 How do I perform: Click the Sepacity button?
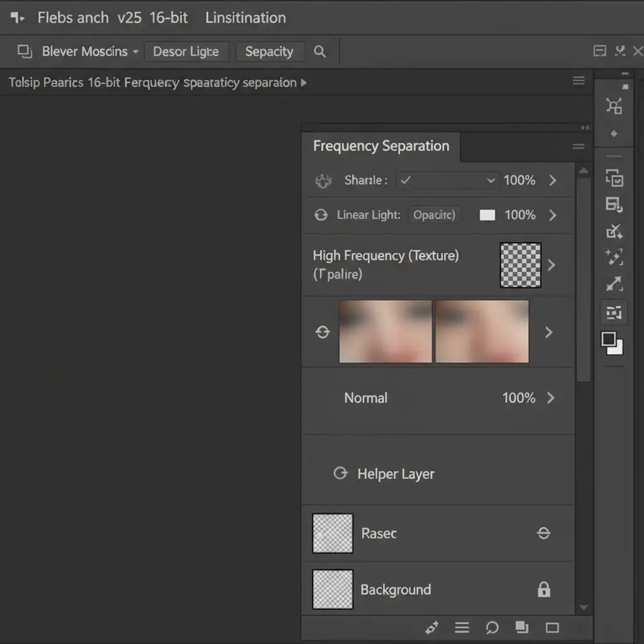point(269,52)
